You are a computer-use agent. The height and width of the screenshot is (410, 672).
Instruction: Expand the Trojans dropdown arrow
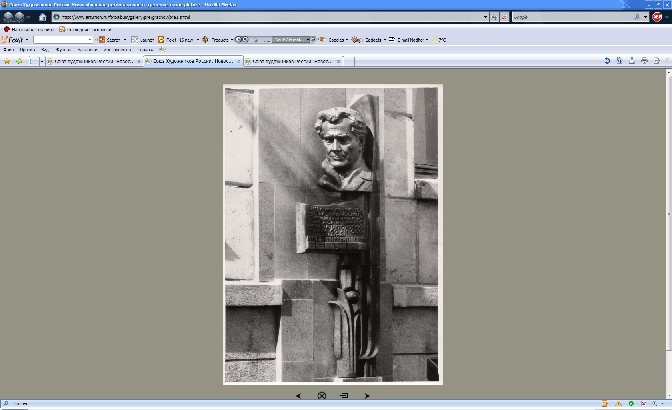click(x=232, y=40)
